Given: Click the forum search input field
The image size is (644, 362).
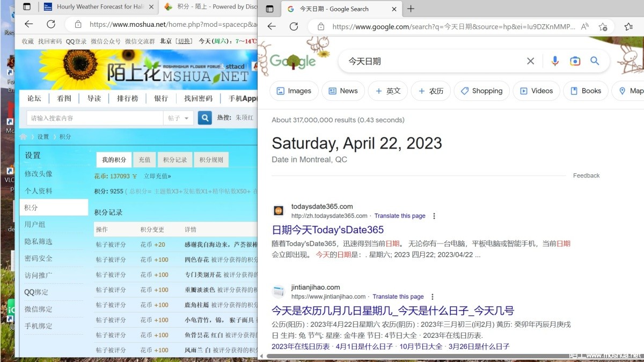Looking at the screenshot, I should (95, 118).
